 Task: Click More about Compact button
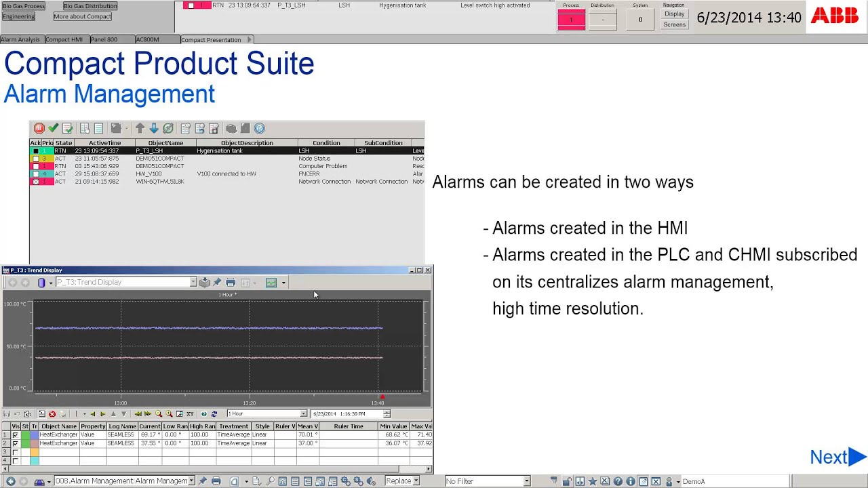83,16
